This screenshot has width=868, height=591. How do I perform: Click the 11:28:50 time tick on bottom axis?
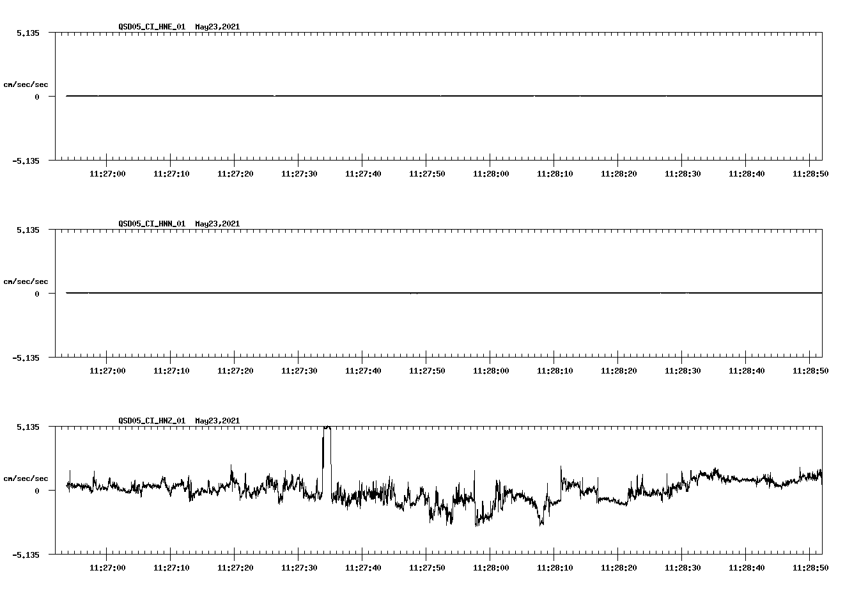coord(810,567)
